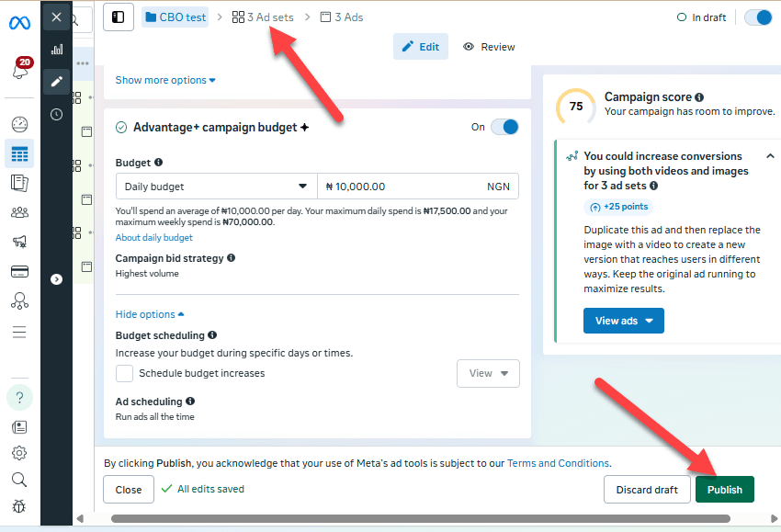Turn off Advantage+ campaign budget switch
Screen dimensions: 781x532
point(504,127)
